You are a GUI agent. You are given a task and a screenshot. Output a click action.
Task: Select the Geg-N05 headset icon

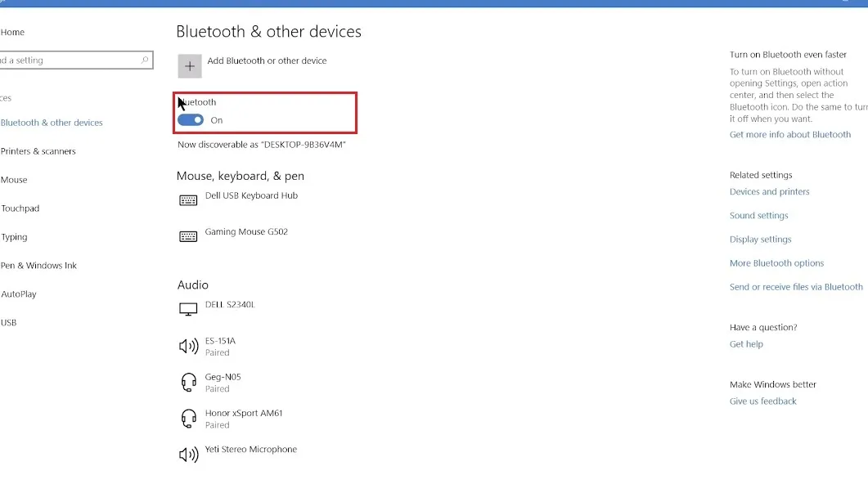pos(188,381)
